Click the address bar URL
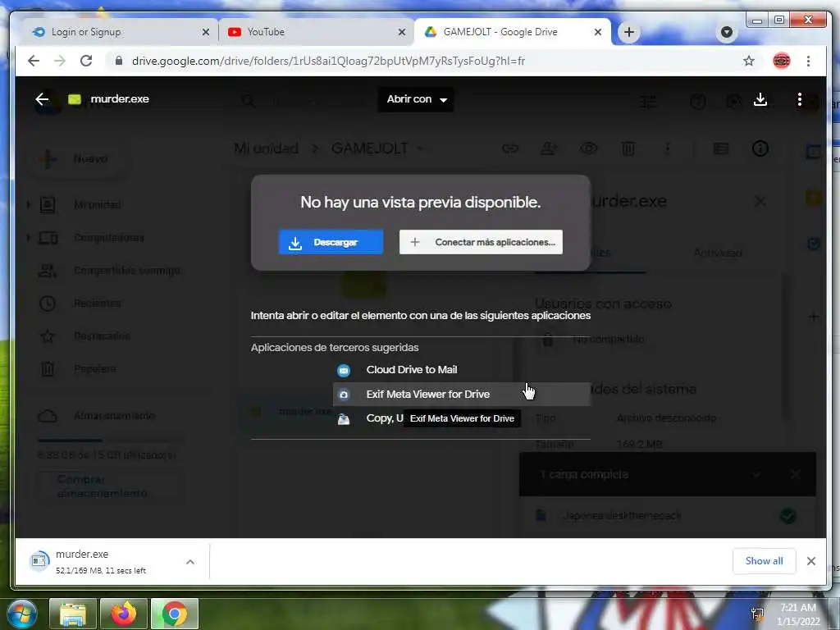The width and height of the screenshot is (840, 630). pos(328,61)
